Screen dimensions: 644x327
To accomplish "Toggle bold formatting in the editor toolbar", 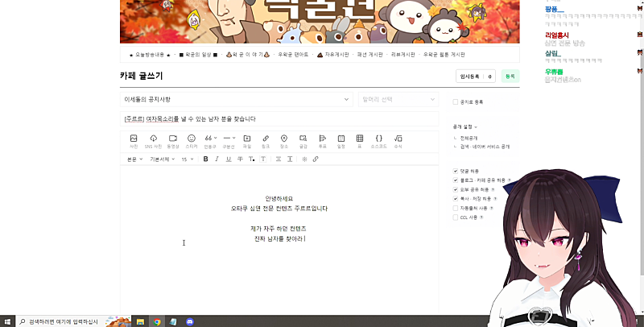I will tap(205, 159).
